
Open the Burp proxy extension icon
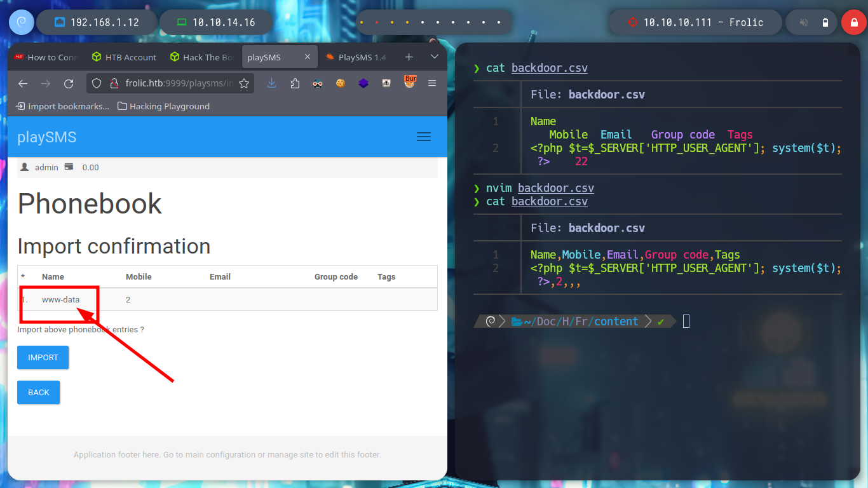coord(410,81)
